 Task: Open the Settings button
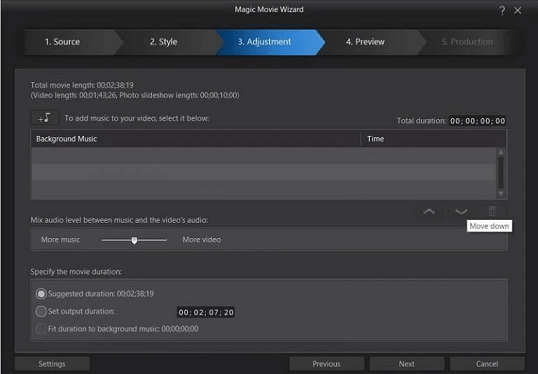pyautogui.click(x=52, y=364)
